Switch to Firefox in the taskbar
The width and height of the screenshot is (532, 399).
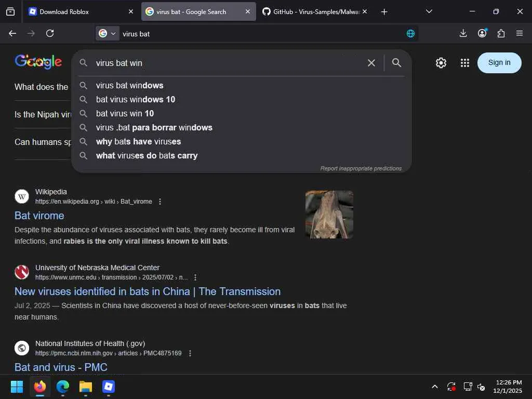click(x=39, y=387)
